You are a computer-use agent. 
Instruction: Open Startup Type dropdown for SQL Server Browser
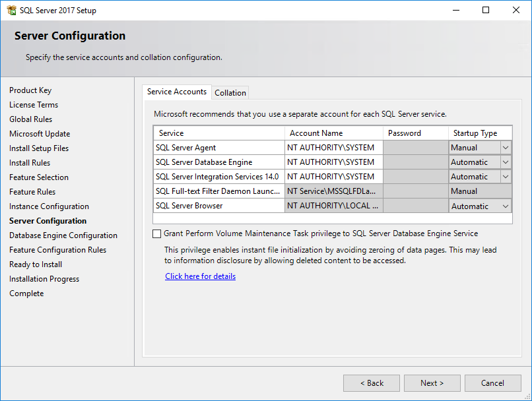click(x=506, y=206)
